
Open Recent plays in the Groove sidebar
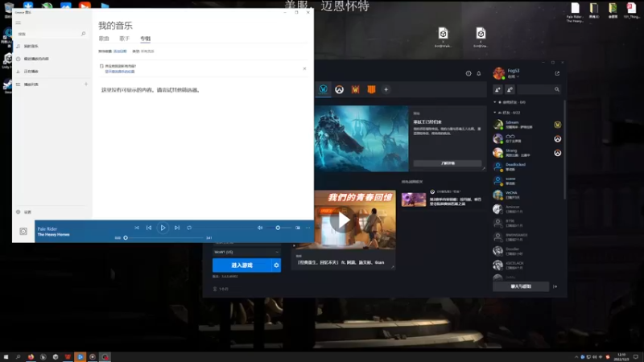click(x=52, y=59)
